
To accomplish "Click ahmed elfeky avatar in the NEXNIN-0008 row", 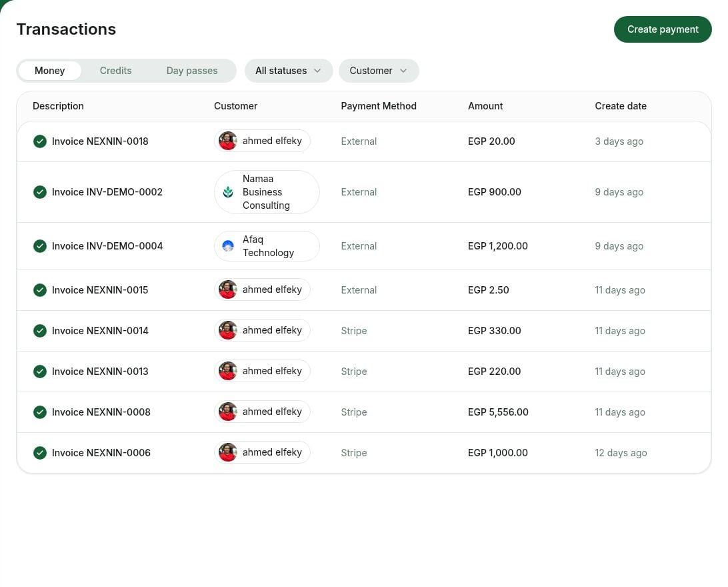I will 228,412.
